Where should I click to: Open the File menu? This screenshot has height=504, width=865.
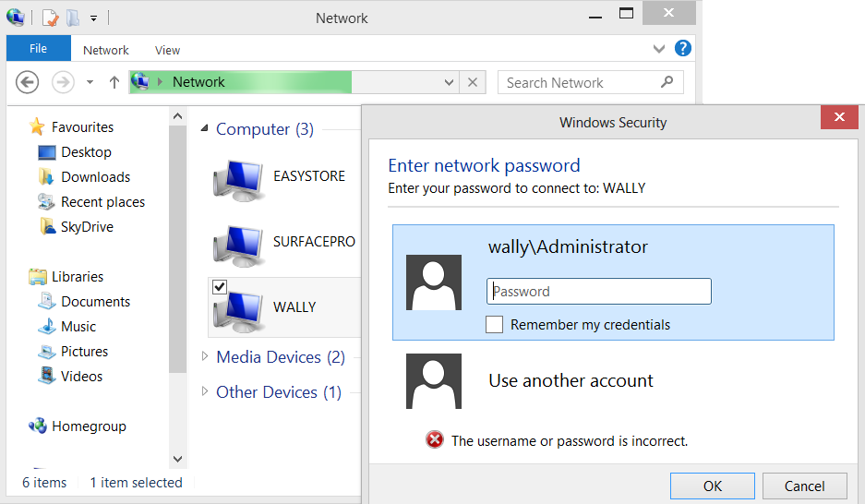[x=38, y=49]
